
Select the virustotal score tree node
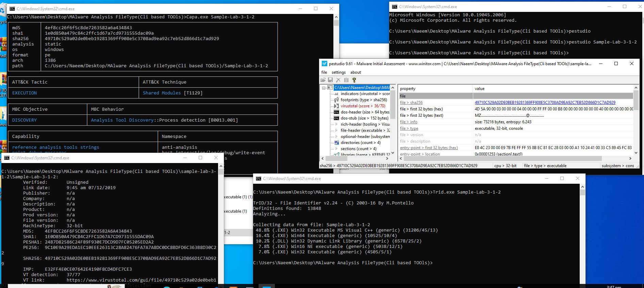click(363, 106)
